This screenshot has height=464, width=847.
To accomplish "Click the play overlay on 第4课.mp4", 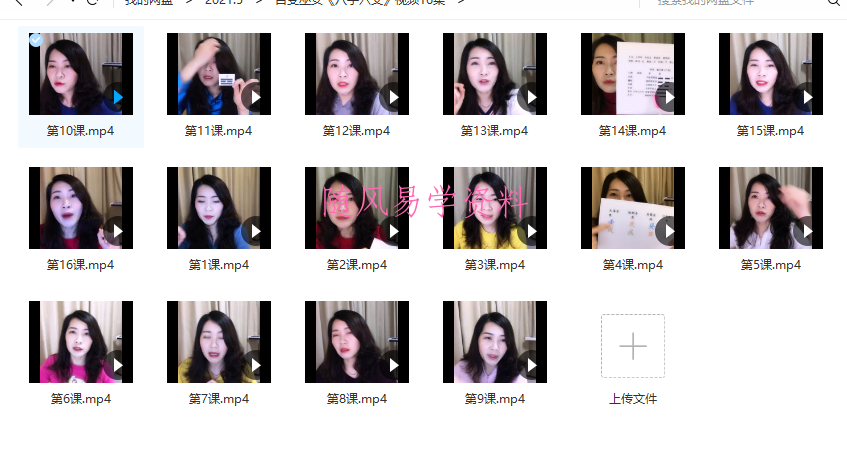I will (669, 231).
